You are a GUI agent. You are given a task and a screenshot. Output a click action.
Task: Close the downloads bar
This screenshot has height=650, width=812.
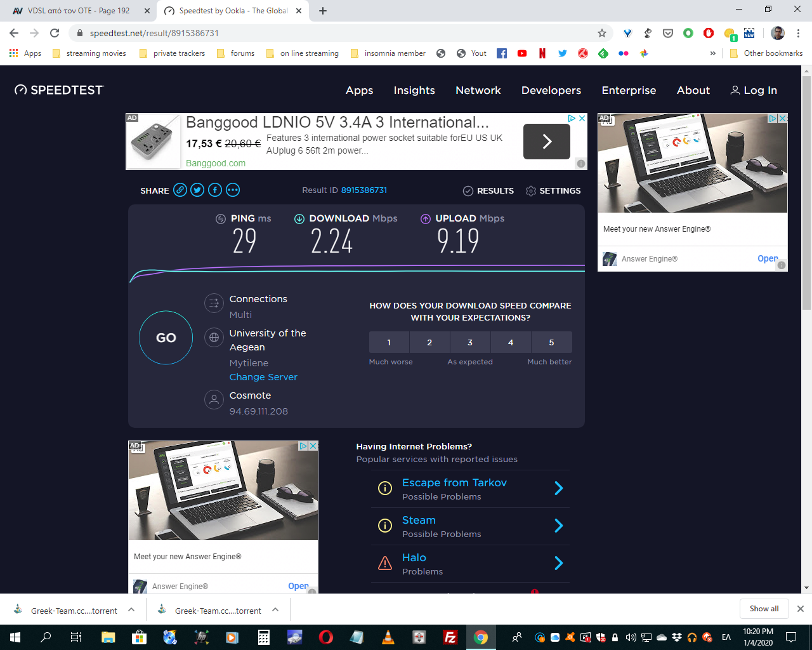coord(801,609)
